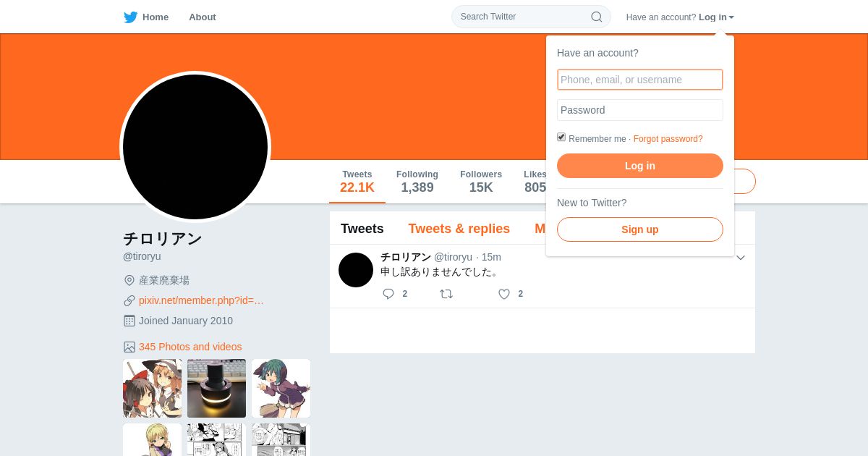This screenshot has width=868, height=456.
Task: Click the large black profile avatar
Action: tap(195, 147)
